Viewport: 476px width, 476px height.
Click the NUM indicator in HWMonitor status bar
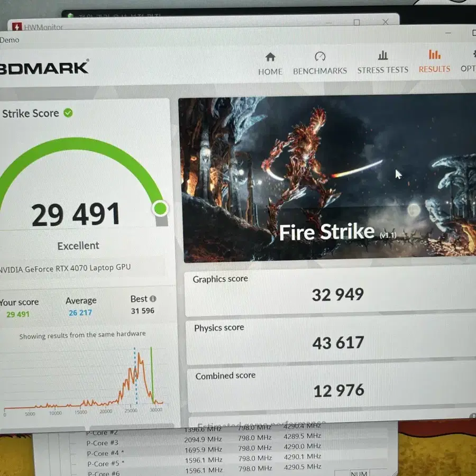pyautogui.click(x=359, y=473)
